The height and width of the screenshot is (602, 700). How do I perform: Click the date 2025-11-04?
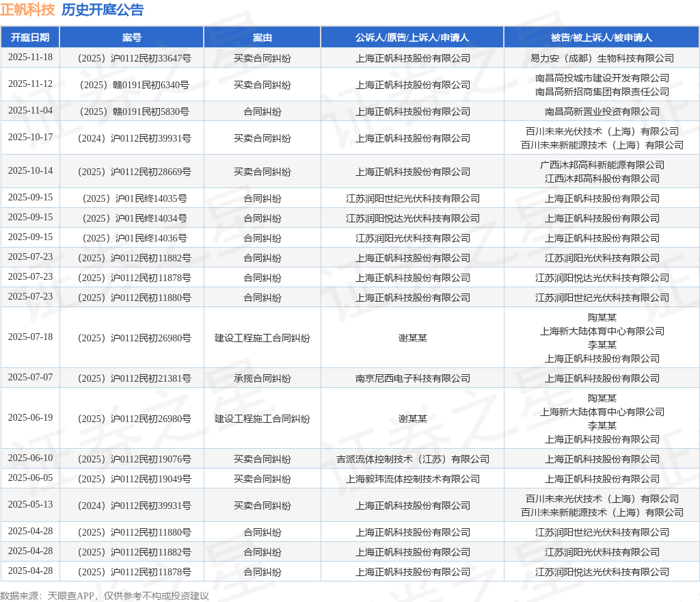pos(30,110)
